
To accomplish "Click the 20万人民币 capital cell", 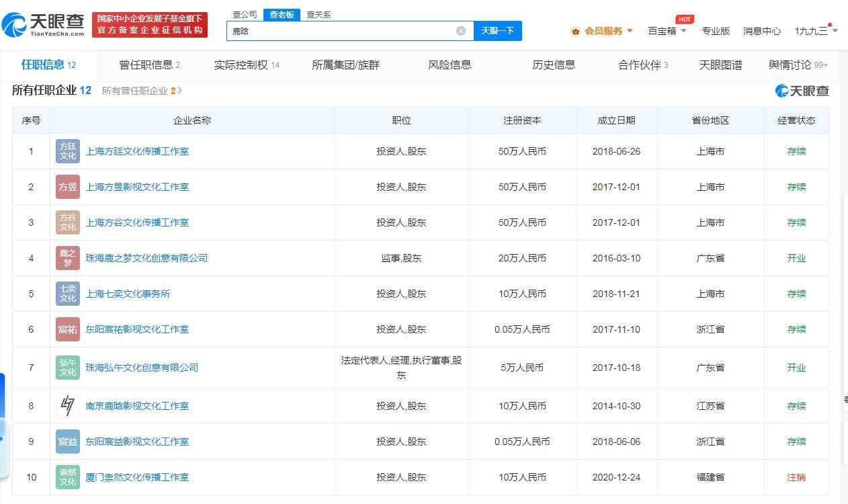I will (x=522, y=258).
